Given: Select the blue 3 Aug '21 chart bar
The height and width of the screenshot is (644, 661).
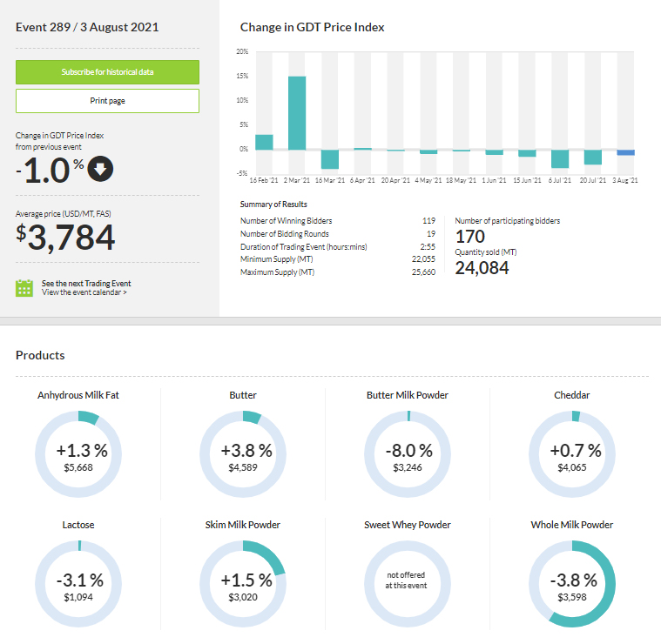Looking at the screenshot, I should point(625,152).
